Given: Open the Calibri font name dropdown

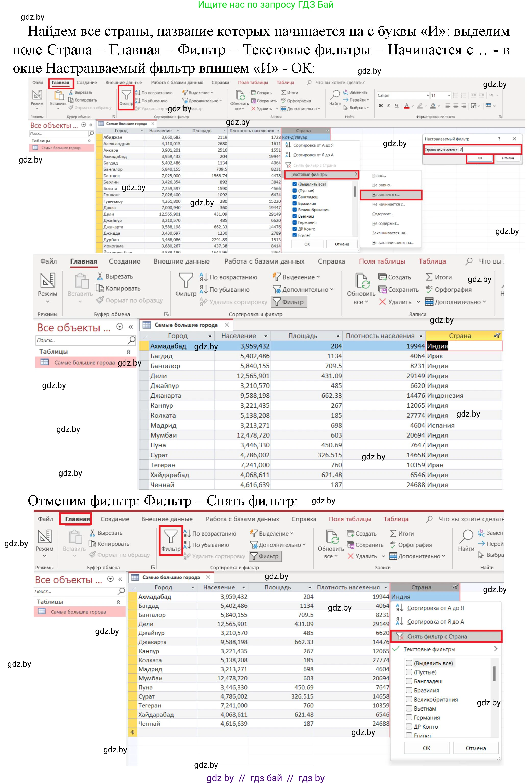Looking at the screenshot, I should pyautogui.click(x=428, y=95).
